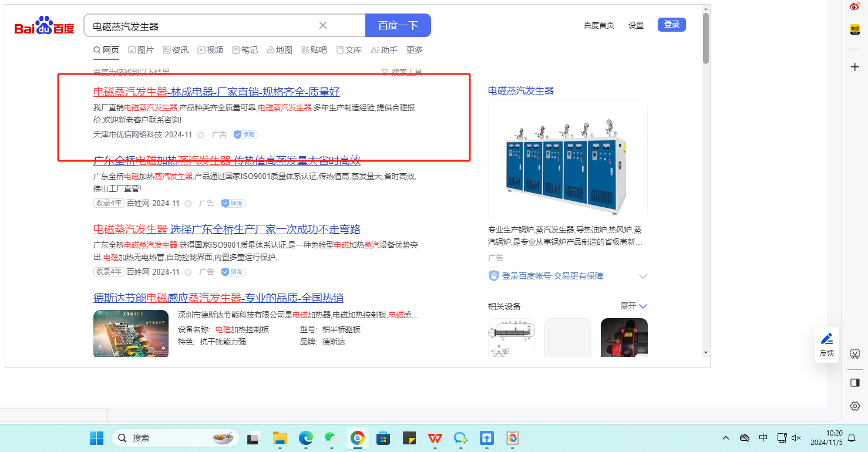Open dropdown arrow on 传热值高 result's 百姓网 line
This screenshot has width=868, height=452.
tap(188, 204)
